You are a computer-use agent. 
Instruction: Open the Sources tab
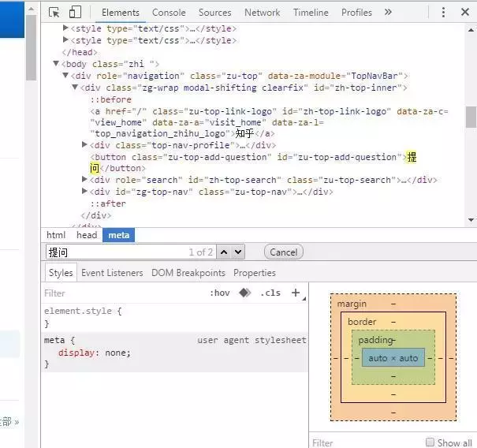click(x=214, y=13)
